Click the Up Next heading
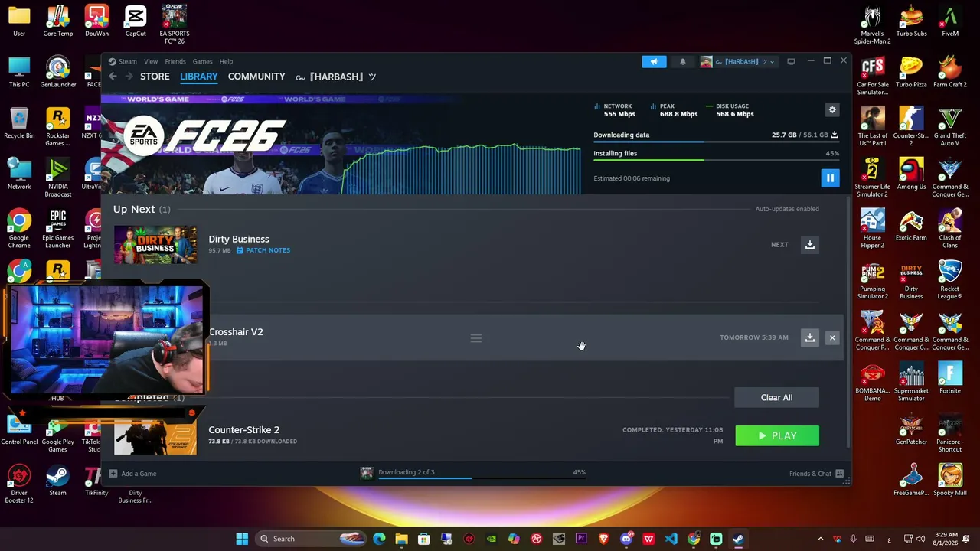 (x=134, y=209)
